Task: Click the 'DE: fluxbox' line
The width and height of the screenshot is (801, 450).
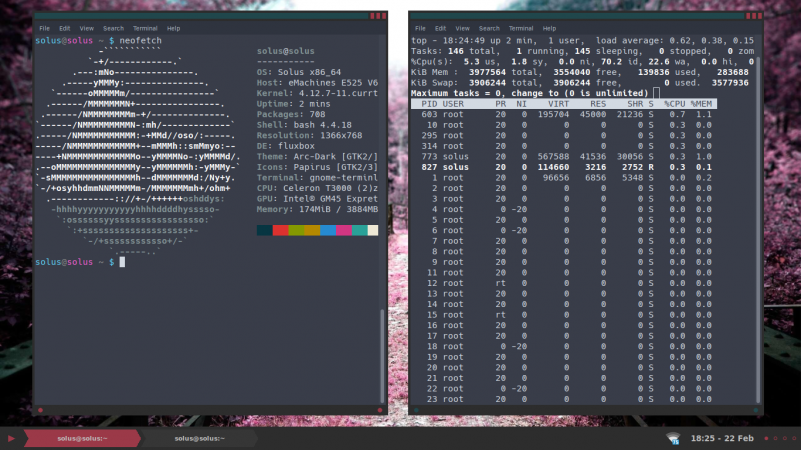Action: click(286, 146)
